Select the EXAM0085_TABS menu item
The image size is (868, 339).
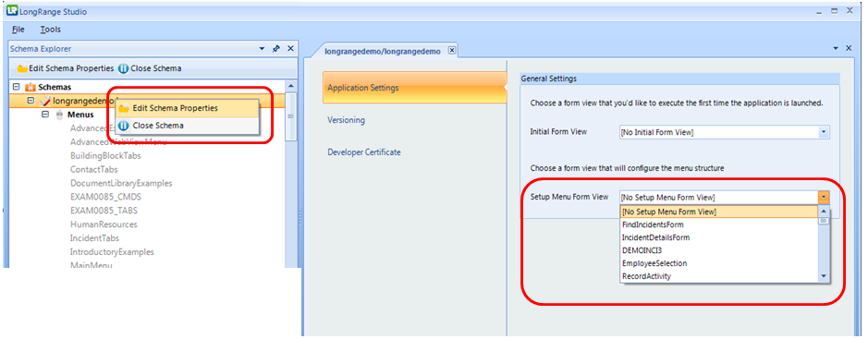click(104, 211)
